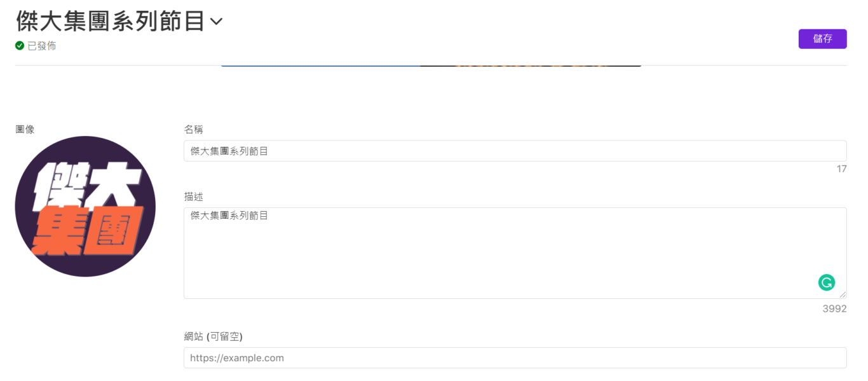
Task: Click the 圖像 label above the logo
Action: coord(25,129)
